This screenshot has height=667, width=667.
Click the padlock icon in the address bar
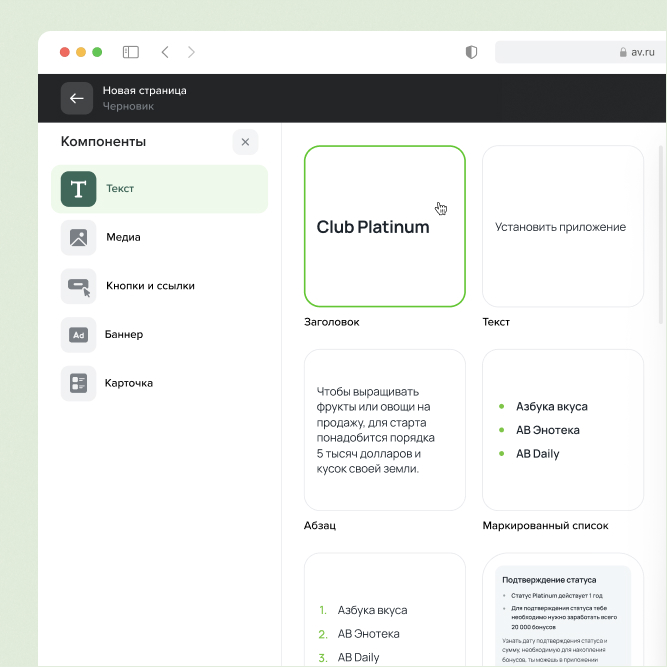coord(623,52)
